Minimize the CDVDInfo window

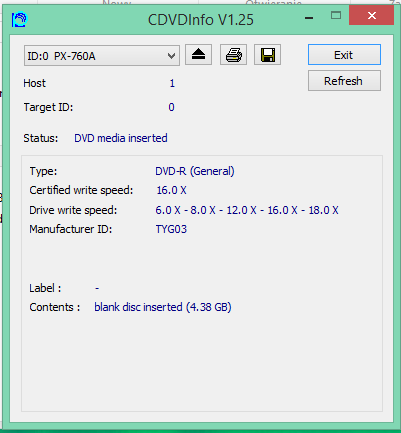309,17
